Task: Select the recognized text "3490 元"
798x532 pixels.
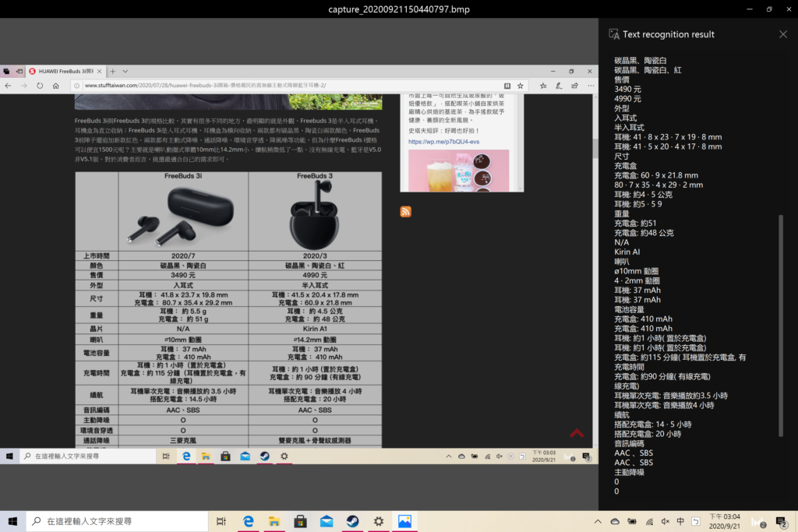Action: (x=627, y=89)
